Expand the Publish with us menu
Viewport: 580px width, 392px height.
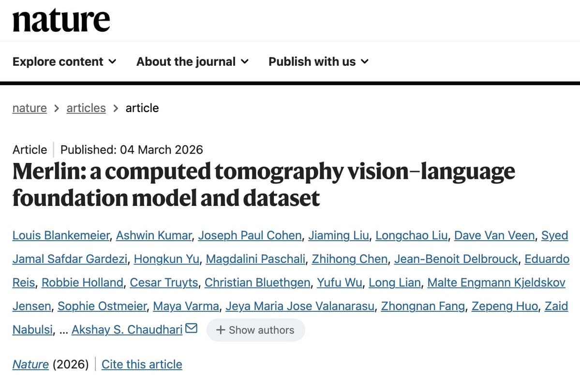coord(318,62)
